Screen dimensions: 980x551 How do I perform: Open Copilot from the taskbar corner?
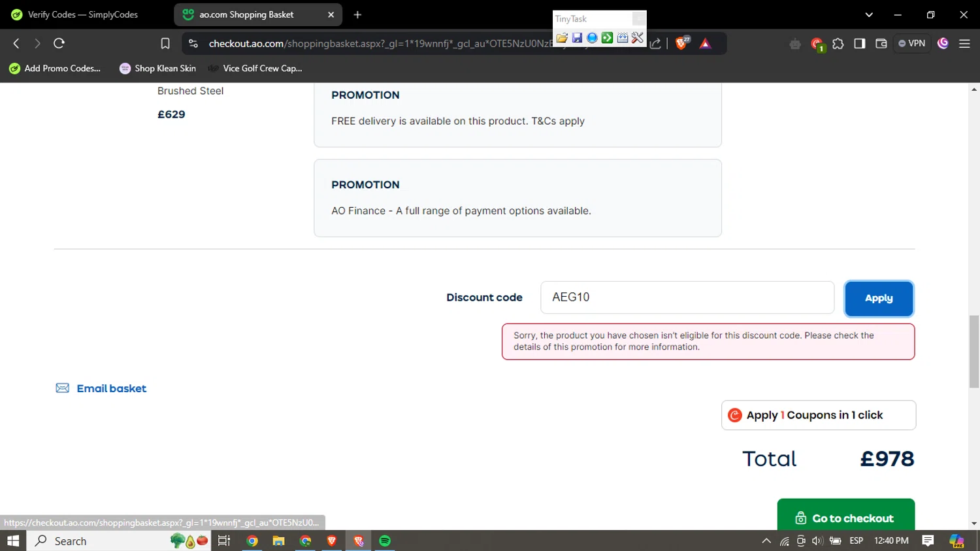pos(957,541)
